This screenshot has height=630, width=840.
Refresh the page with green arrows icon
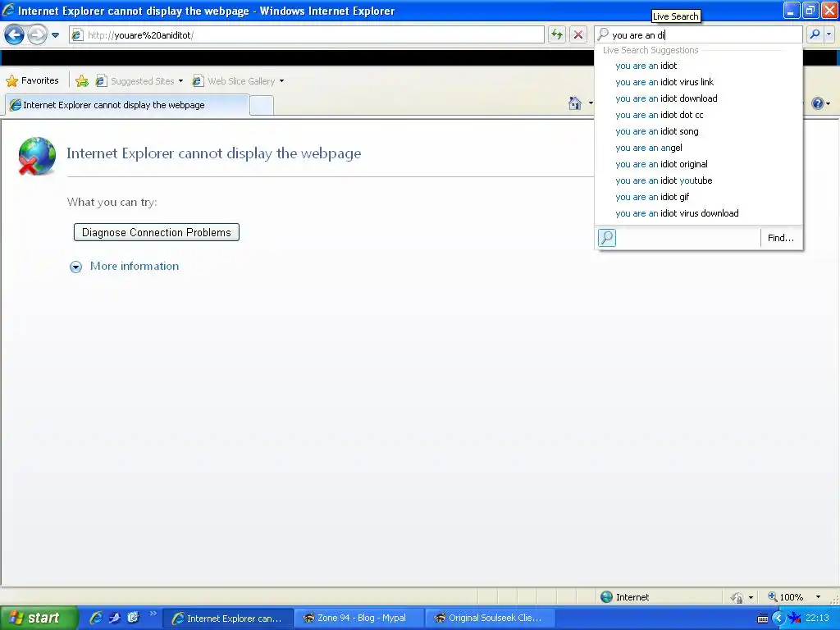coord(557,34)
